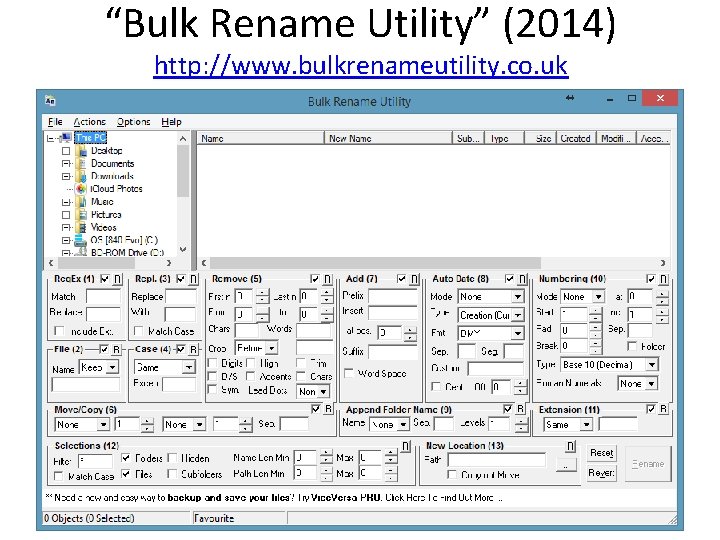This screenshot has width=720, height=540.
Task: Click the Downloads folder icon
Action: 81,176
